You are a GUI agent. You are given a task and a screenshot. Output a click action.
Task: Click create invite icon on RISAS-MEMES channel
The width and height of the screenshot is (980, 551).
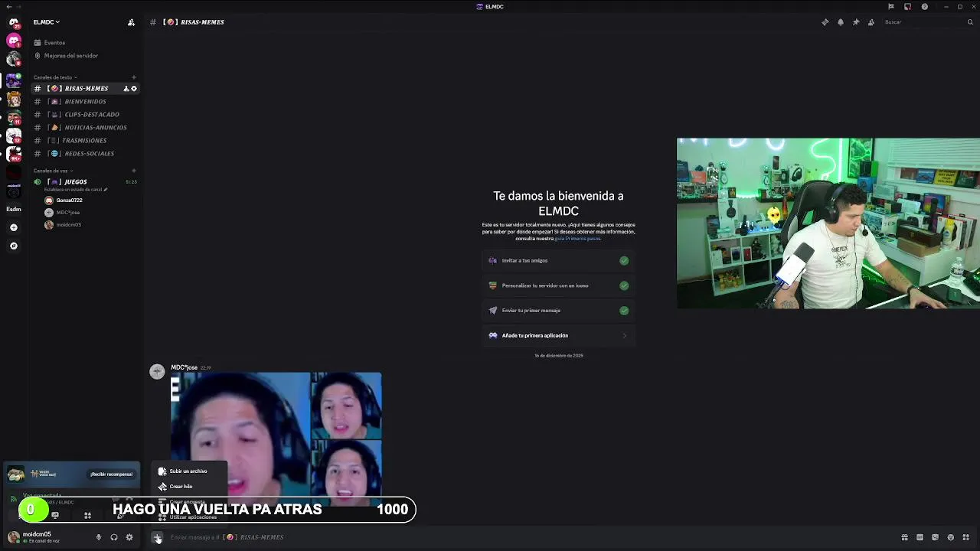pos(126,89)
